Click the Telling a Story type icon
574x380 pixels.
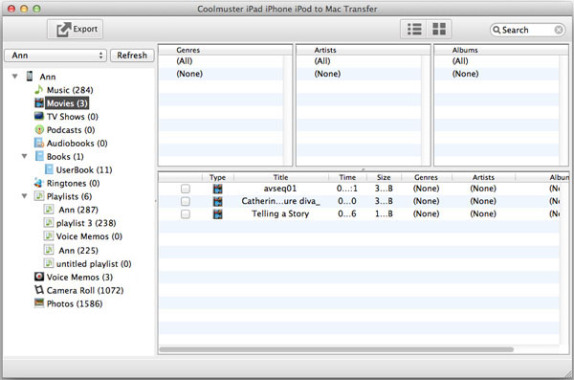(x=218, y=214)
